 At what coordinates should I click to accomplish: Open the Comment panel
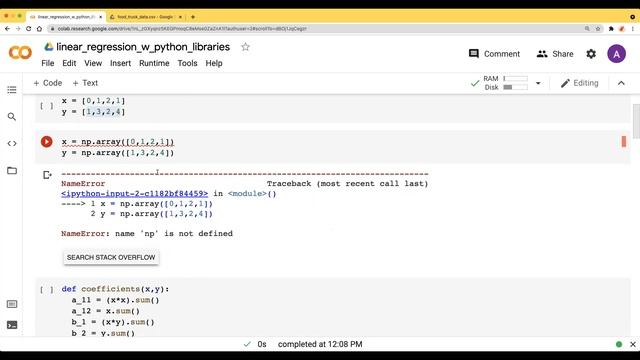coord(494,54)
